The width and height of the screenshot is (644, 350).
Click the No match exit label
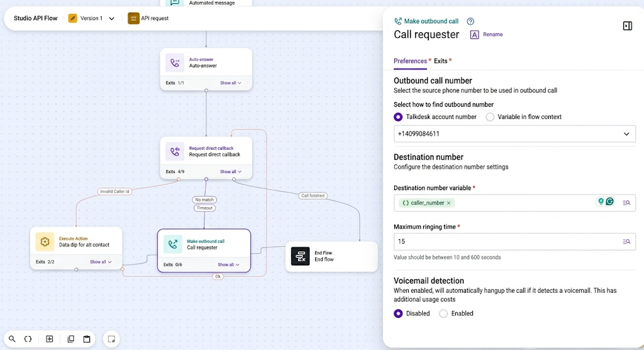point(204,200)
